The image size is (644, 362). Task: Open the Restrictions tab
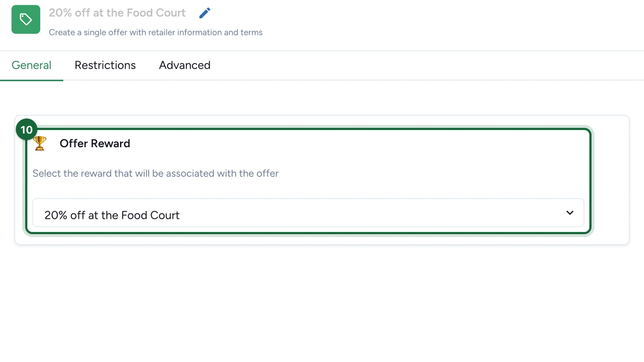tap(105, 65)
